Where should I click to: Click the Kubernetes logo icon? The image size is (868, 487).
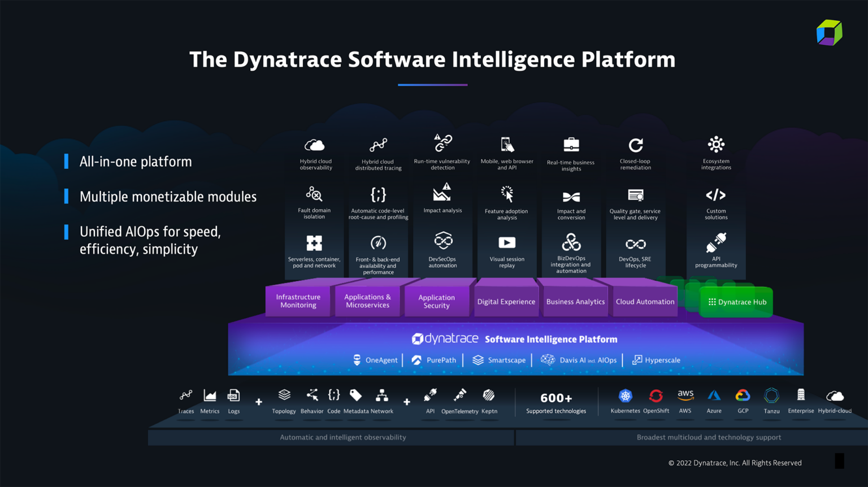(625, 396)
